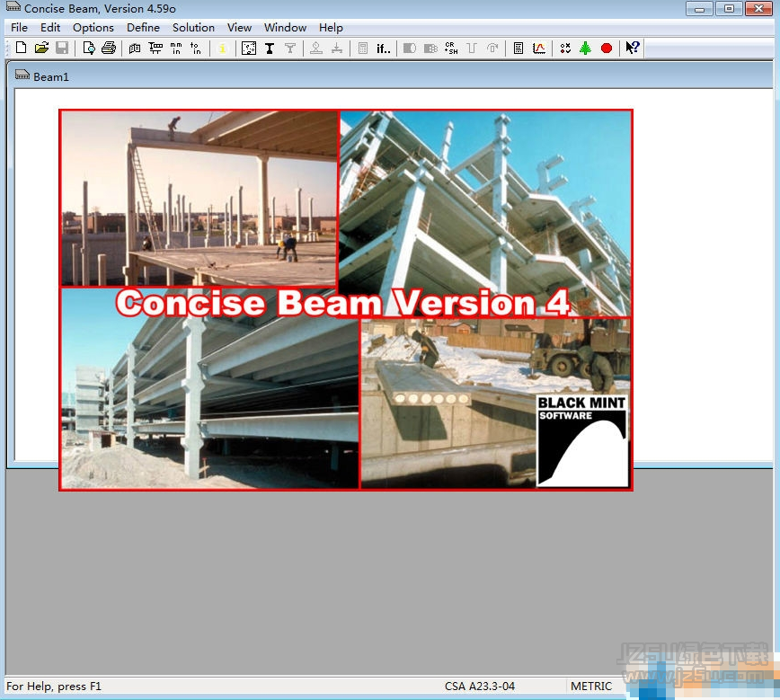Click the application icon in title bar
This screenshot has height=700, width=780.
point(13,7)
